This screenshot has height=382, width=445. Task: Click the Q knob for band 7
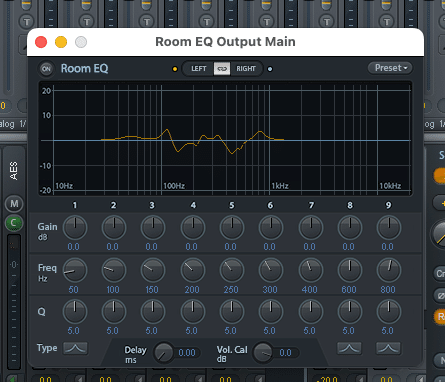311,312
